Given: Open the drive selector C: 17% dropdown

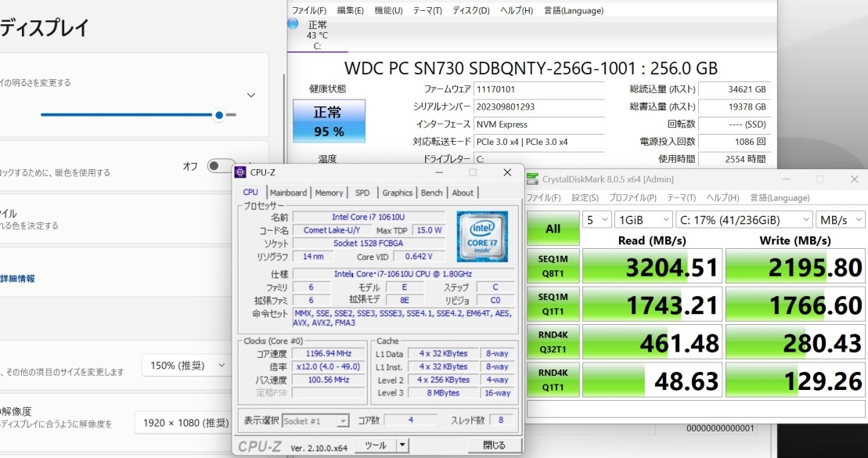Looking at the screenshot, I should click(x=744, y=220).
